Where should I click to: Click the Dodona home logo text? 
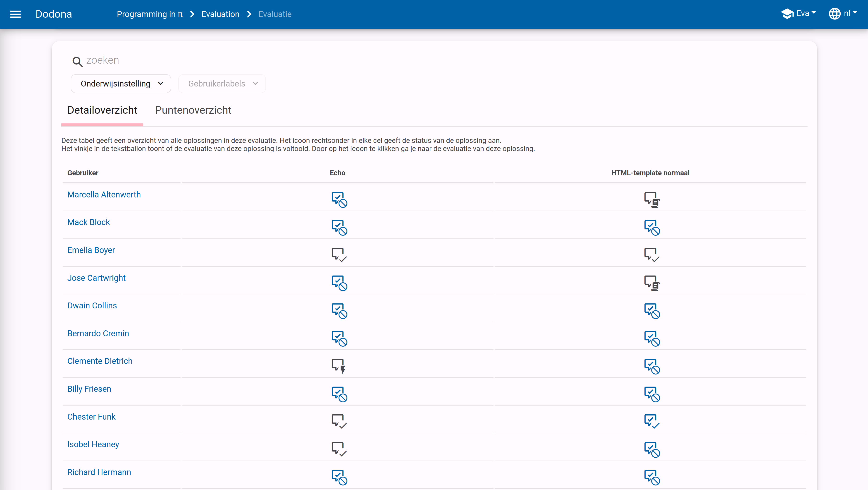(54, 14)
